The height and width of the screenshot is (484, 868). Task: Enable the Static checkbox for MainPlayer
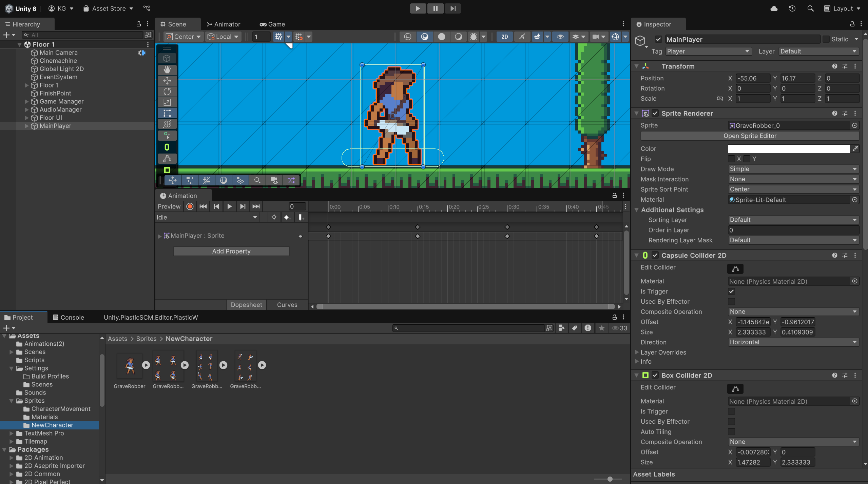coord(826,39)
